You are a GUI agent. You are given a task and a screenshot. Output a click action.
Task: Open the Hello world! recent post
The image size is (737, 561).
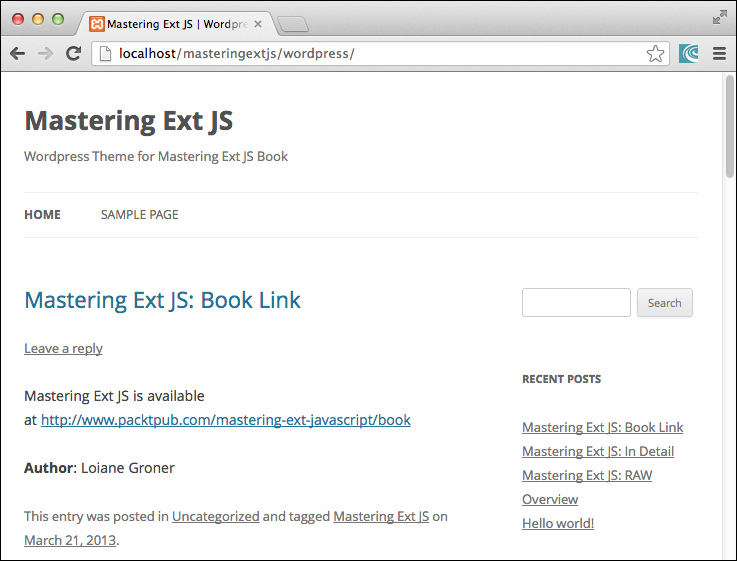(558, 523)
